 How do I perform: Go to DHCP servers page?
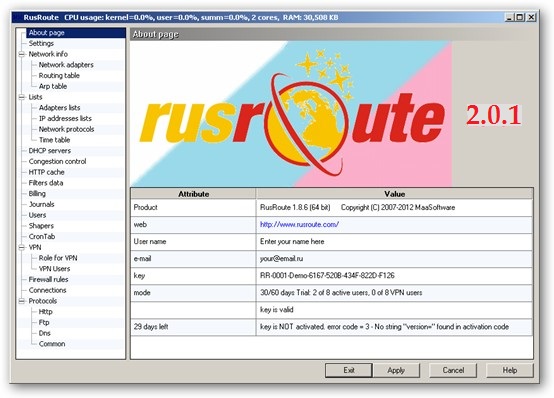[x=49, y=151]
